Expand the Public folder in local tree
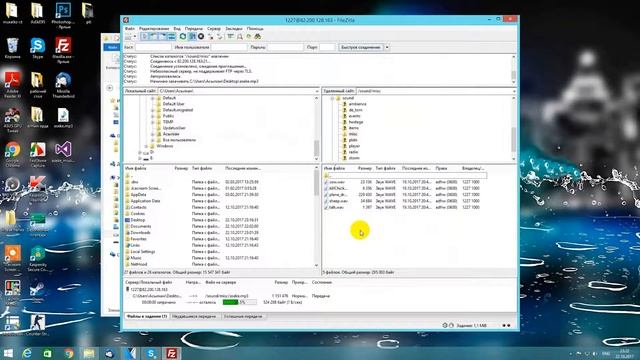Image resolution: width=640 pixels, height=360 pixels. click(x=153, y=116)
